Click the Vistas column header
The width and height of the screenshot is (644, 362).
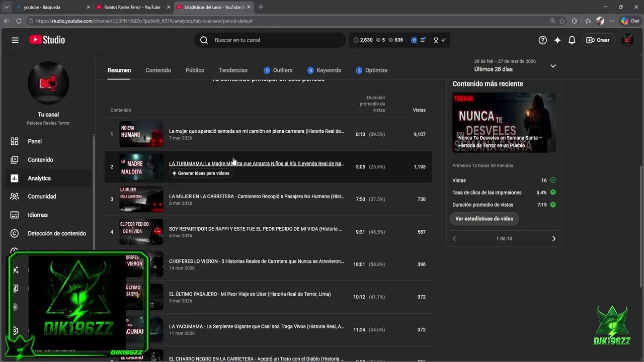pyautogui.click(x=419, y=110)
